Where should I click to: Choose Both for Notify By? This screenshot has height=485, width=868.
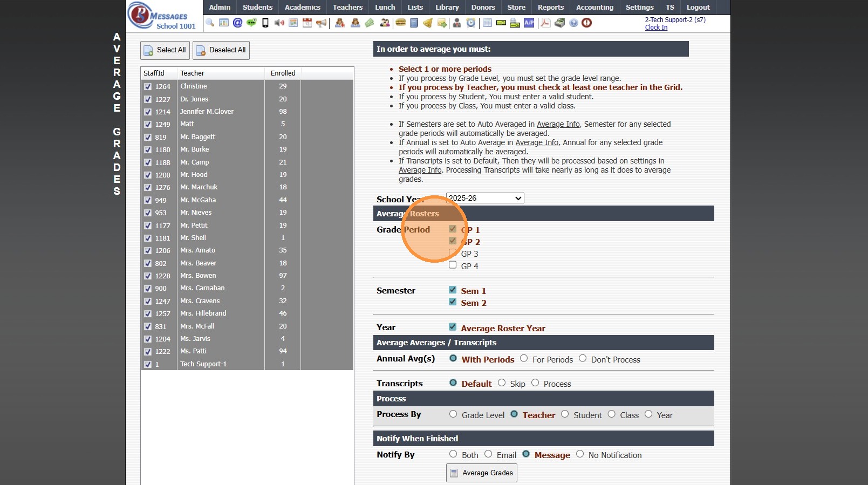[x=453, y=454]
